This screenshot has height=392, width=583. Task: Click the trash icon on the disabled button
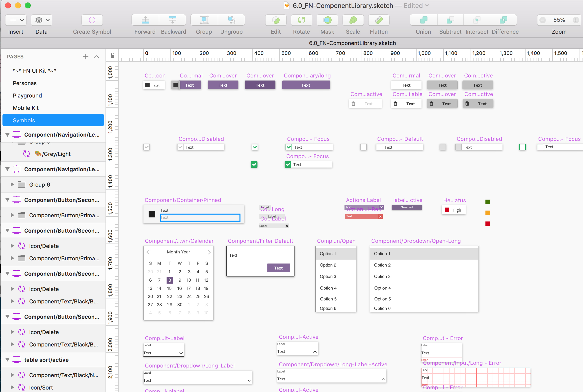pos(353,103)
